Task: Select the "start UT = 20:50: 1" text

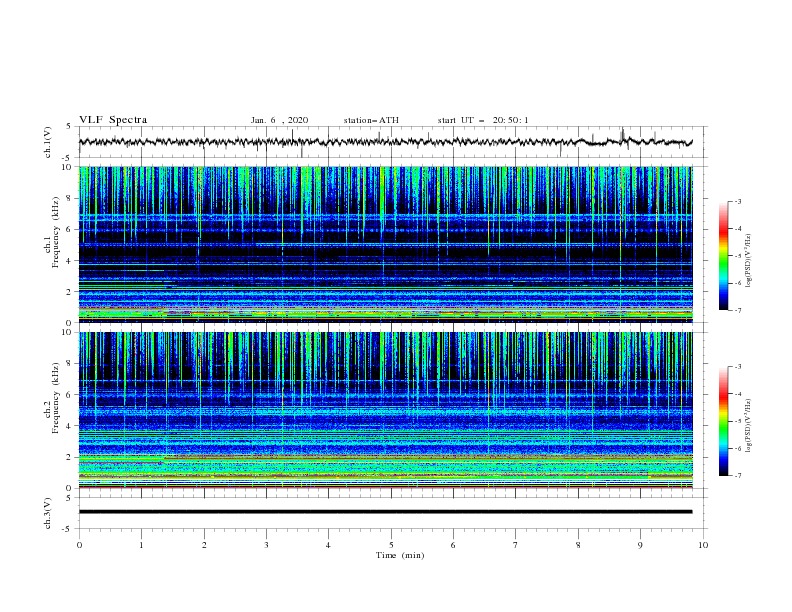Action: click(x=483, y=120)
